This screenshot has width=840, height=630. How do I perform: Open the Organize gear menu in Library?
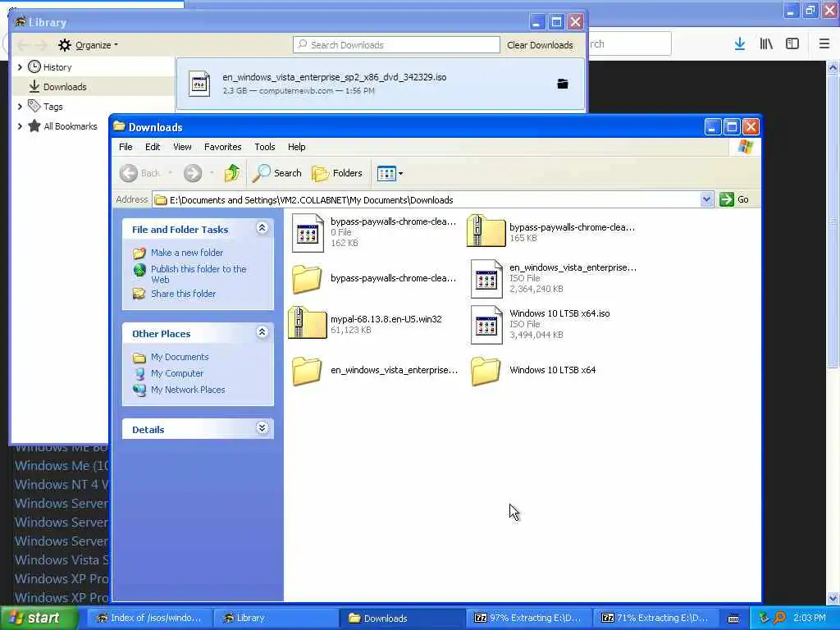[x=88, y=45]
